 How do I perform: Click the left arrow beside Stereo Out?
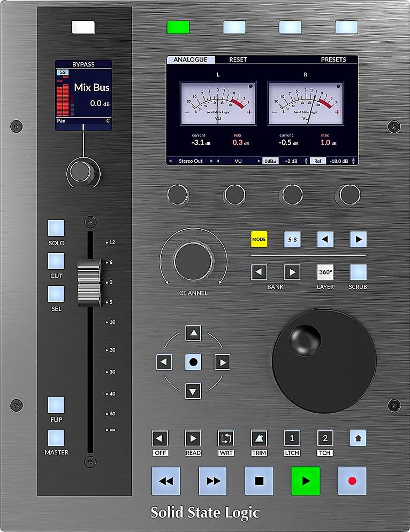[x=170, y=161]
